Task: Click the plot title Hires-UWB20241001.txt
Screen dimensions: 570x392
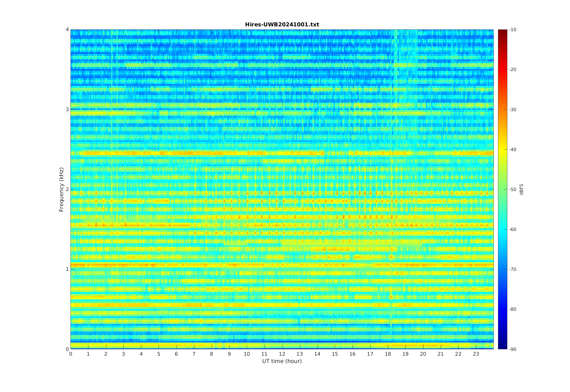Action: click(282, 24)
